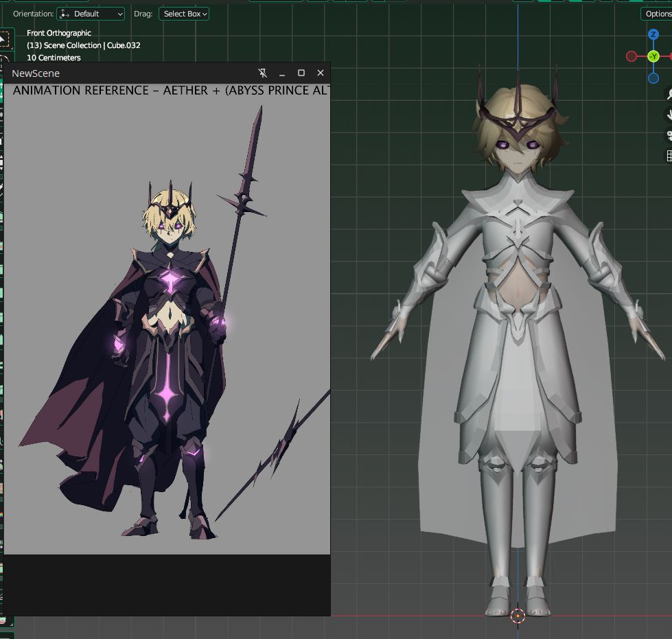Click the empty red circle left of -Y

[632, 56]
